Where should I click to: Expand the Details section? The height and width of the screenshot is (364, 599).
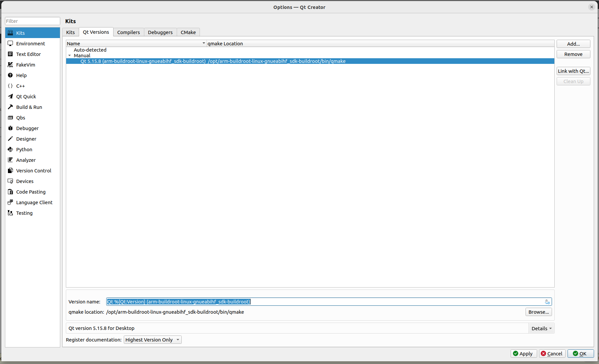(x=541, y=328)
